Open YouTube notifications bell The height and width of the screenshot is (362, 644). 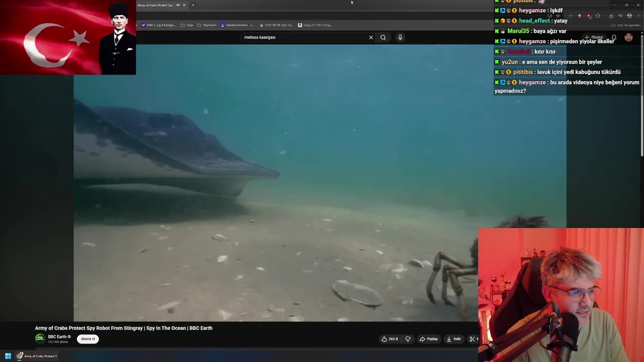pyautogui.click(x=614, y=37)
